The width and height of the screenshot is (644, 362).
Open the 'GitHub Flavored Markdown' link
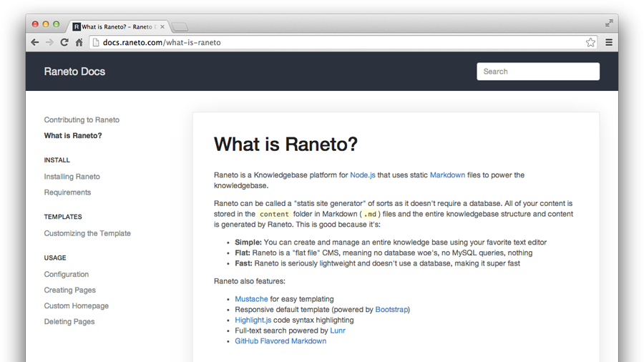click(x=280, y=341)
